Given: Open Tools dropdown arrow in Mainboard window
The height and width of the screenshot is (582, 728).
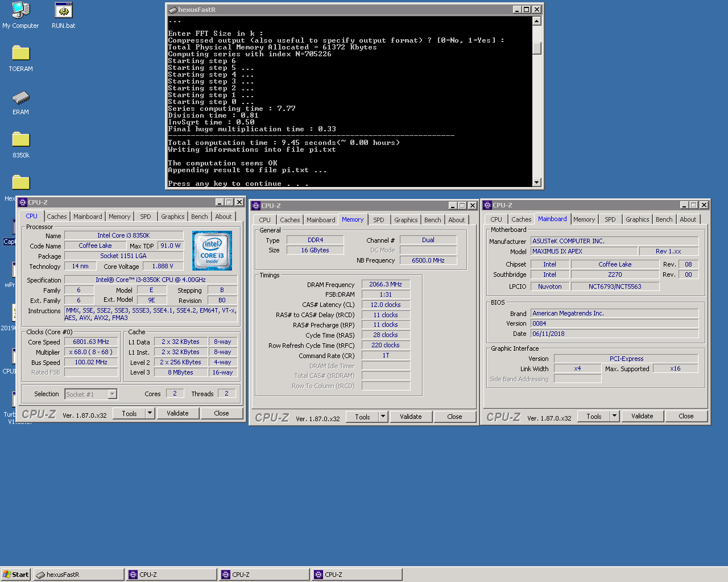Looking at the screenshot, I should click(x=615, y=416).
